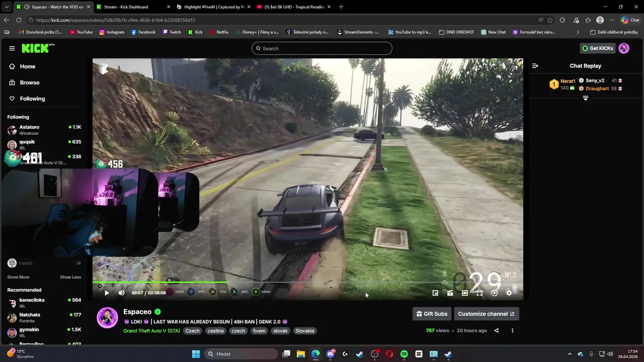Viewport: 644px width, 362px height.
Task: Click Show Less under Following
Action: 70,277
